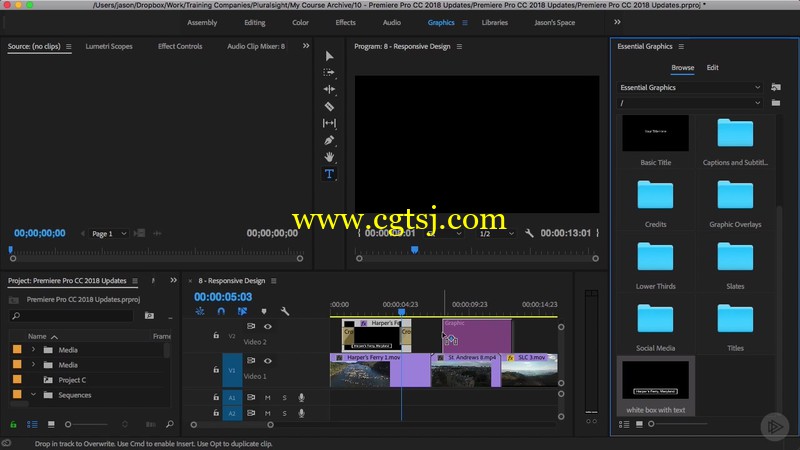Toggle Linked Selection in the timeline

pos(242,311)
